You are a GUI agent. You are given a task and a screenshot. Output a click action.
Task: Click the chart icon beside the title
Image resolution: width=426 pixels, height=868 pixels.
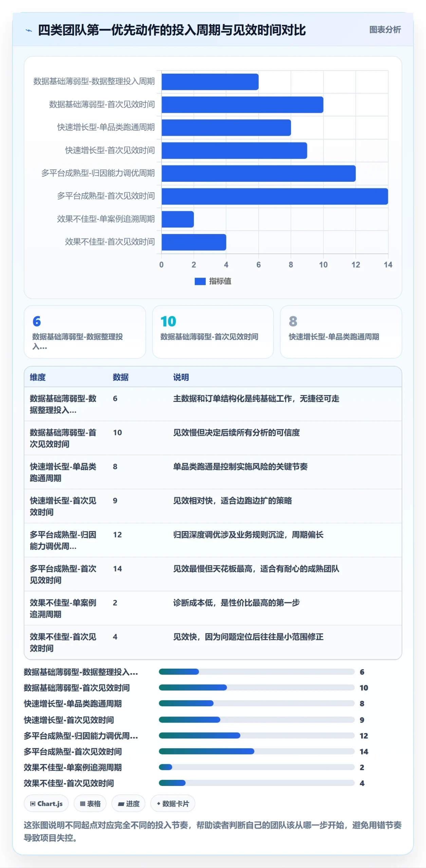(x=29, y=31)
